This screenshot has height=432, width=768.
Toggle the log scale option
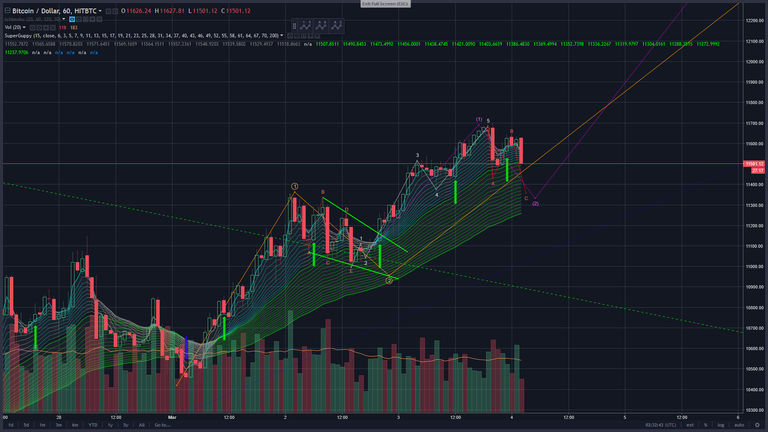click(x=721, y=425)
